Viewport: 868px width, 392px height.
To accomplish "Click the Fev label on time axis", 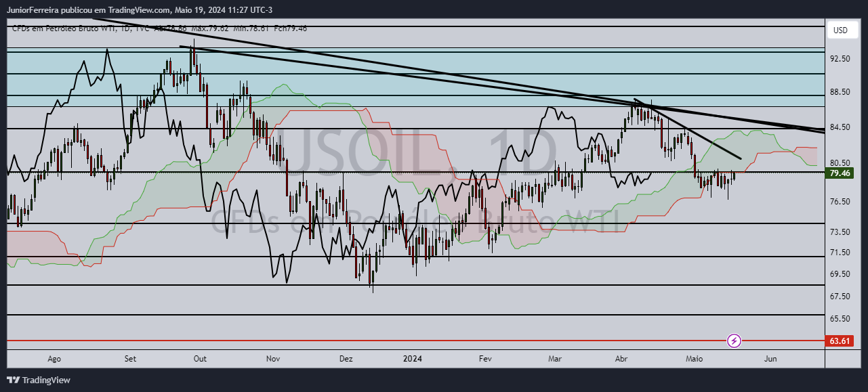I will click(484, 359).
